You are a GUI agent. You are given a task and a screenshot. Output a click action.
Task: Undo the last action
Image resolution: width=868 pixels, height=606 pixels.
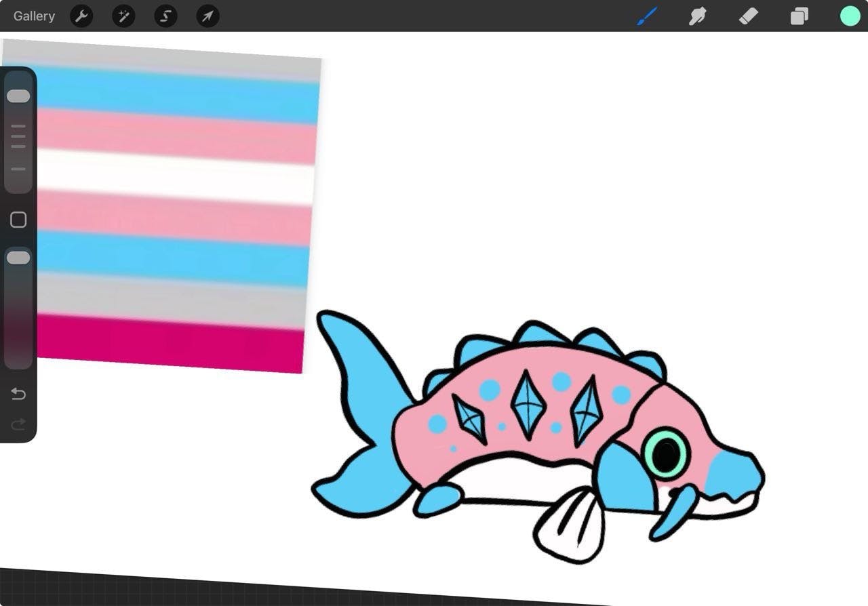[x=18, y=394]
